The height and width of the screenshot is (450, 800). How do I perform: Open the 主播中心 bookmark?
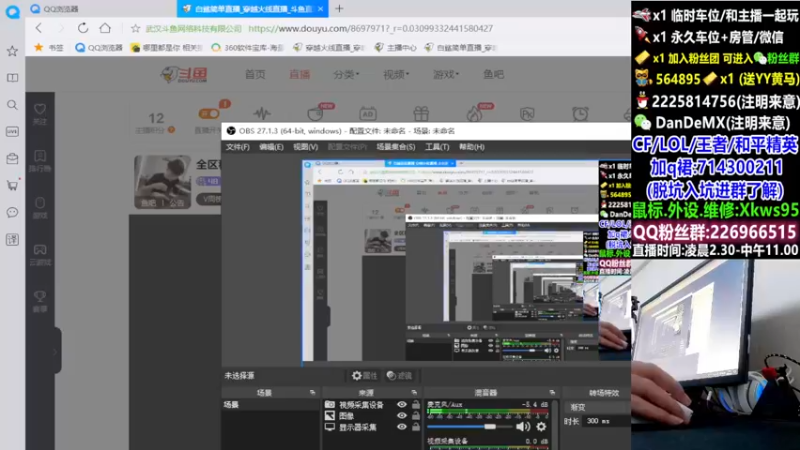click(395, 47)
